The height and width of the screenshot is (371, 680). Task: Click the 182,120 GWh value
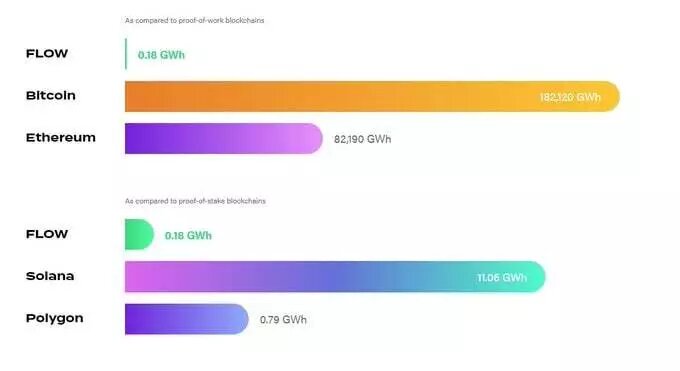pyautogui.click(x=570, y=97)
